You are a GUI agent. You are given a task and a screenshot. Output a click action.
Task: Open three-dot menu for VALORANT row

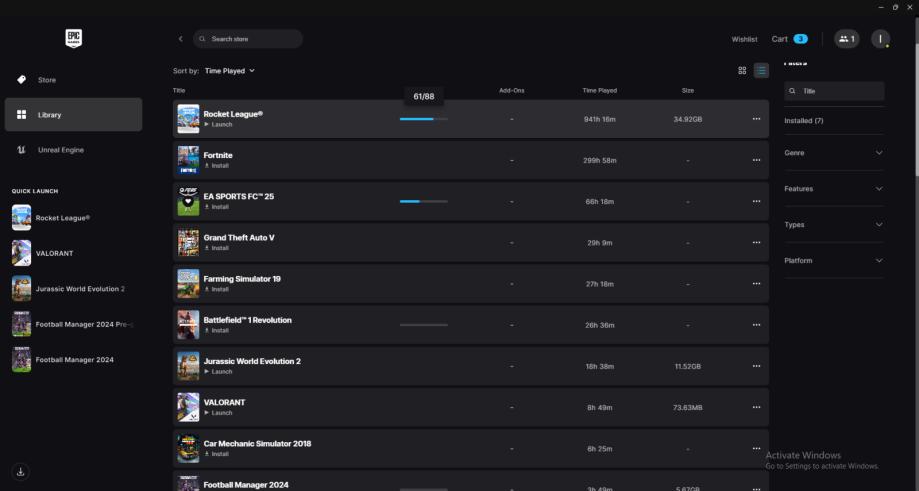coord(756,407)
